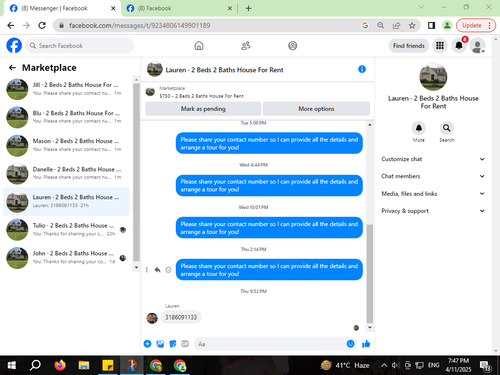Bookmark this page with star icon

click(412, 25)
